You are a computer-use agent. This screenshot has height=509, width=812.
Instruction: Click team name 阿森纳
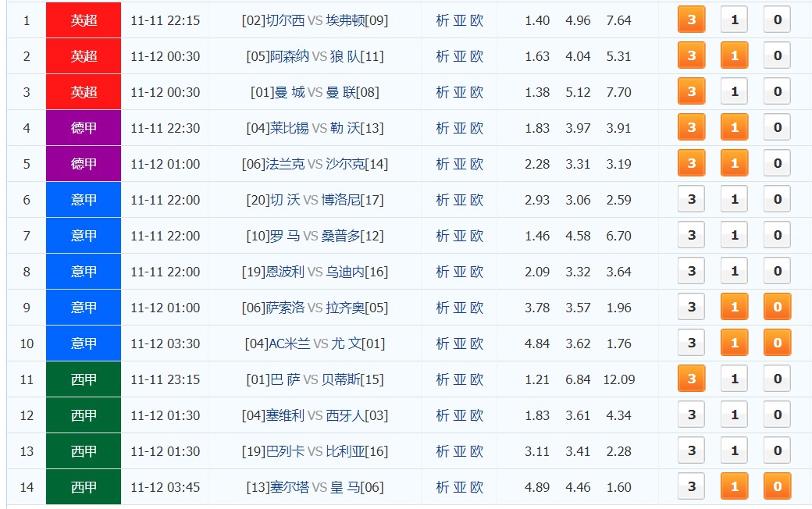[290, 56]
